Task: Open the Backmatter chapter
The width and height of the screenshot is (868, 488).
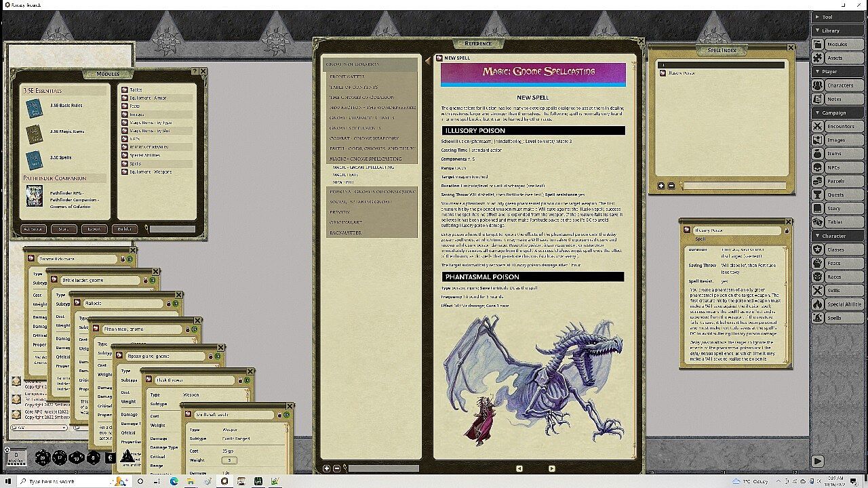Action: [346, 232]
